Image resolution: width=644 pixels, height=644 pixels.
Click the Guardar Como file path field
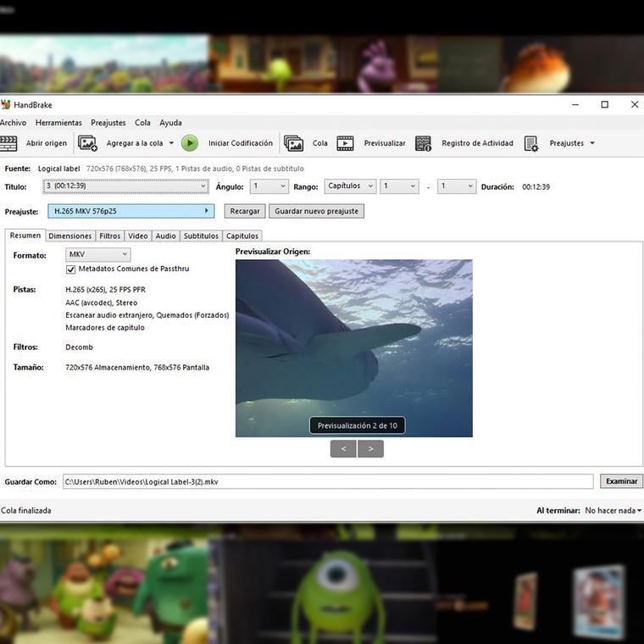click(x=328, y=481)
